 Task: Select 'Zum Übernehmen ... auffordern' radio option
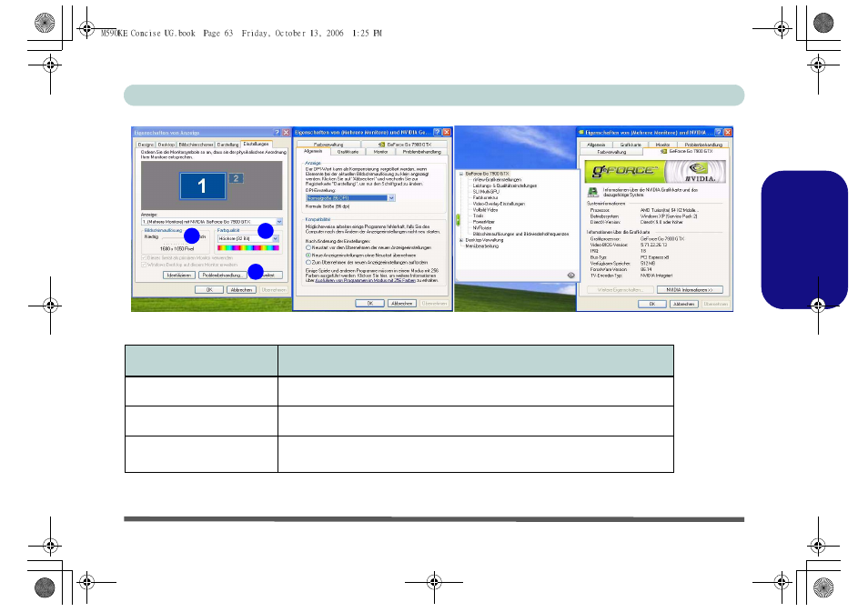(x=308, y=262)
